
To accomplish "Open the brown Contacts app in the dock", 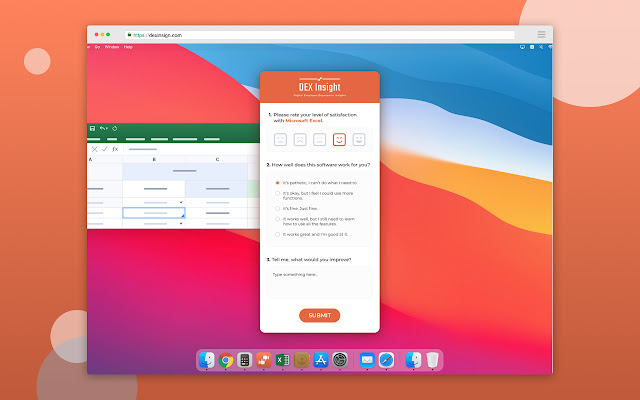I will (302, 360).
